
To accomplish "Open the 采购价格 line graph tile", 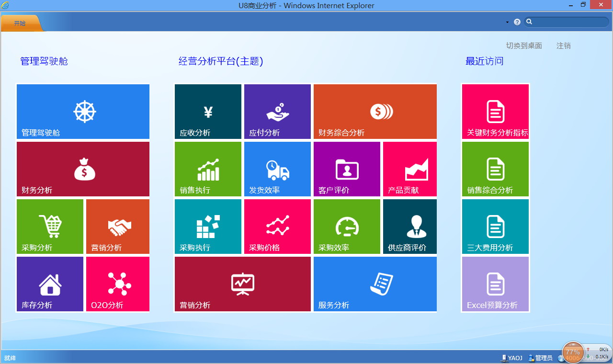I will tap(277, 227).
